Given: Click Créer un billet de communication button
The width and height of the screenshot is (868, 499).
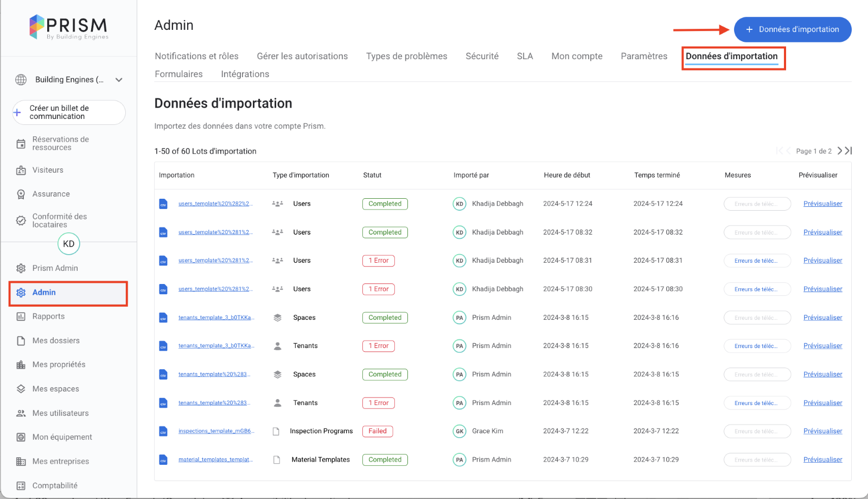Looking at the screenshot, I should pyautogui.click(x=69, y=112).
